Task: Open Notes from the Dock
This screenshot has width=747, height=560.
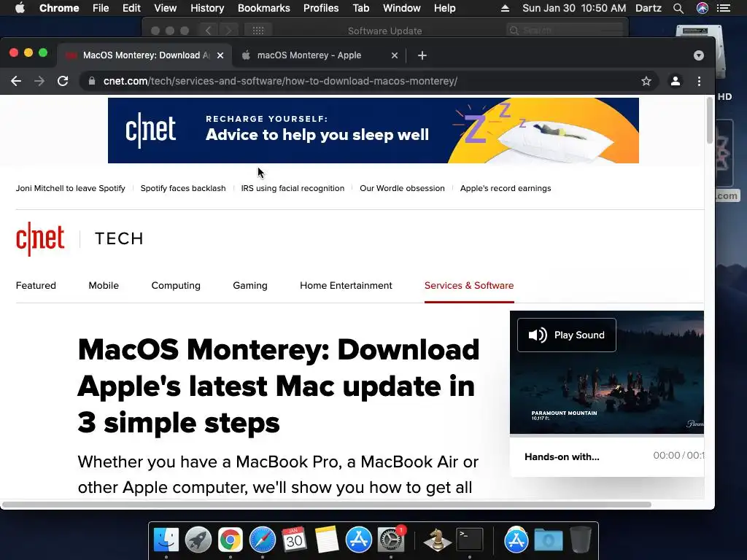Action: [x=326, y=540]
